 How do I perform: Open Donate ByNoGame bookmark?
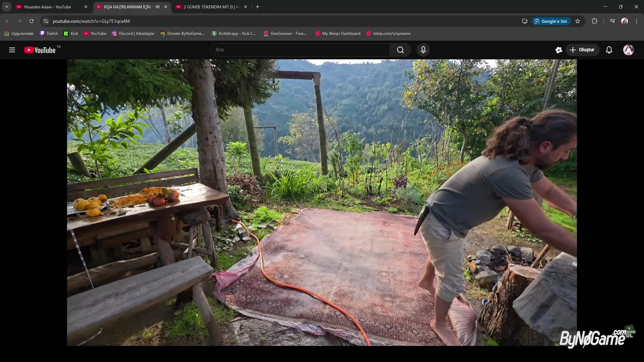point(183,34)
